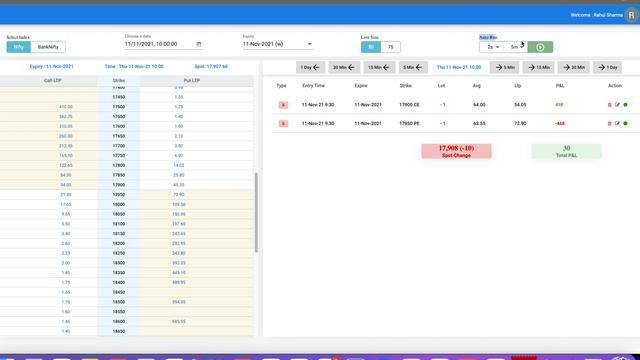The height and width of the screenshot is (360, 640).
Task: Click the blue Thu 11-Nov-21 10:00 timestamp
Action: (x=459, y=67)
